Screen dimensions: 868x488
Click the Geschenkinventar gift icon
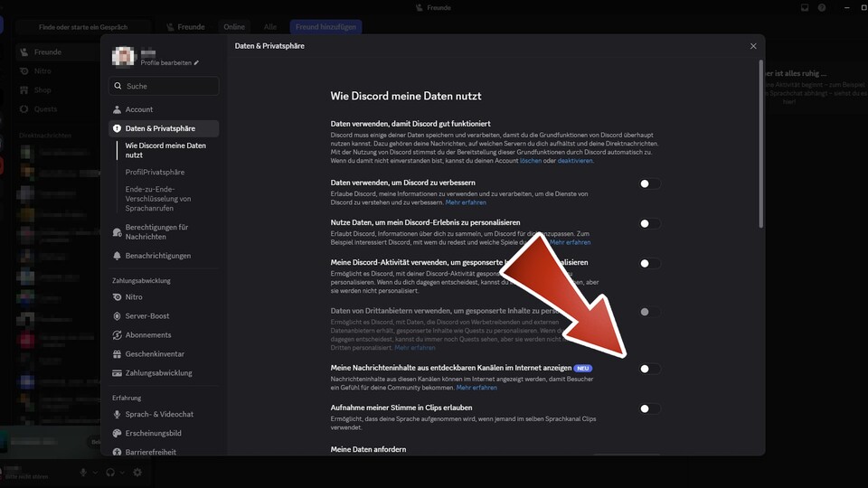(117, 354)
